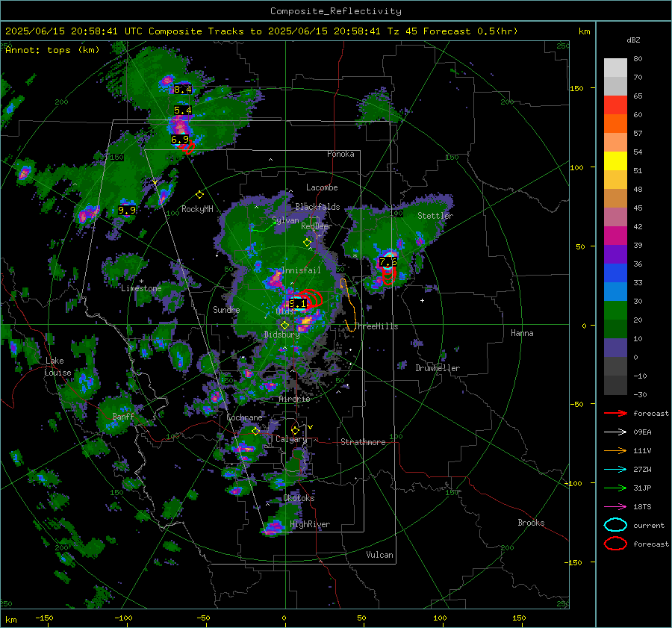
Task: Click the 36 dBZ purple swatch
Action: 615,255
